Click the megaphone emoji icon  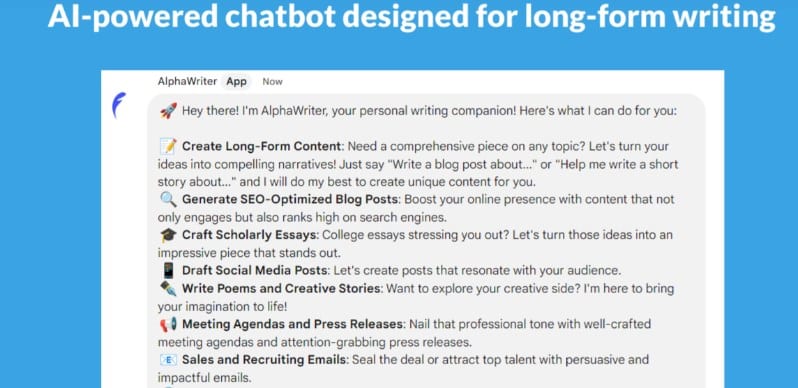point(168,324)
